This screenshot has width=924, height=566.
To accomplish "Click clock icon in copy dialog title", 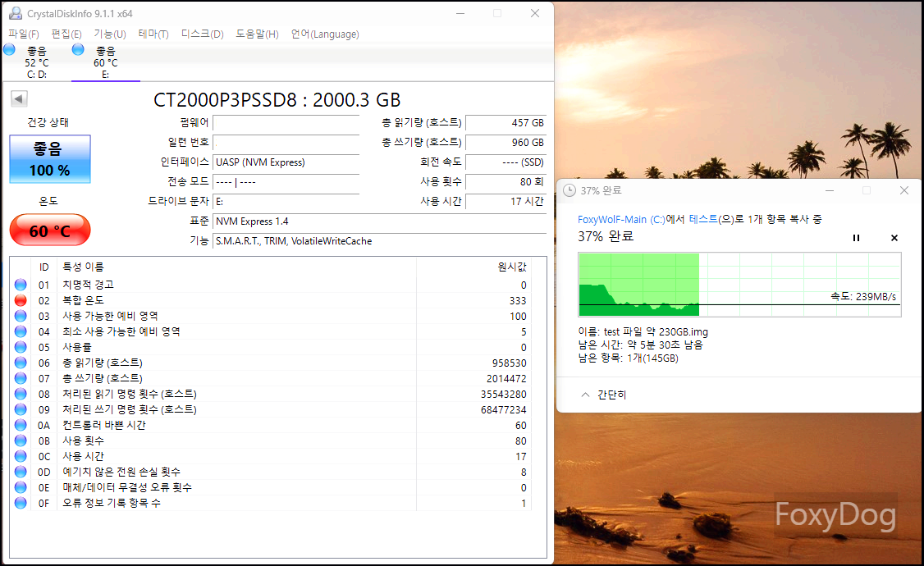I will click(569, 190).
